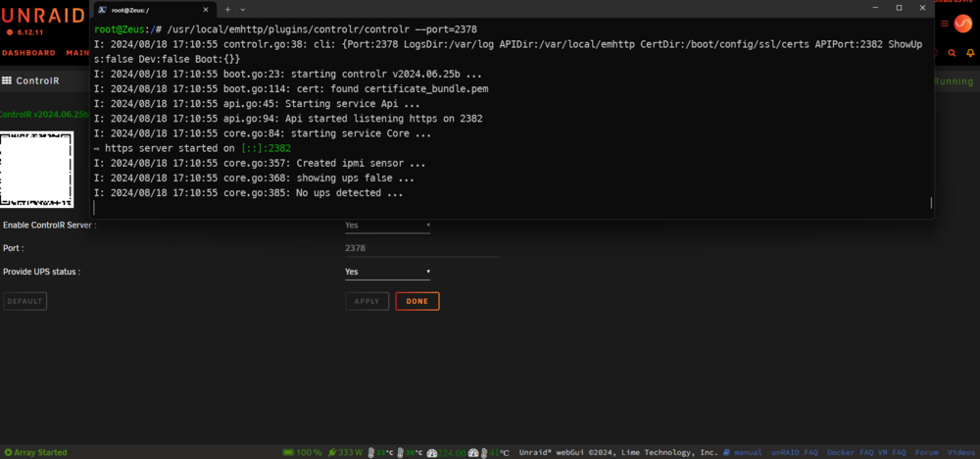Viewport: 980px width, 459px height.
Task: Open the Provide UPS status dropdown
Action: 387,272
